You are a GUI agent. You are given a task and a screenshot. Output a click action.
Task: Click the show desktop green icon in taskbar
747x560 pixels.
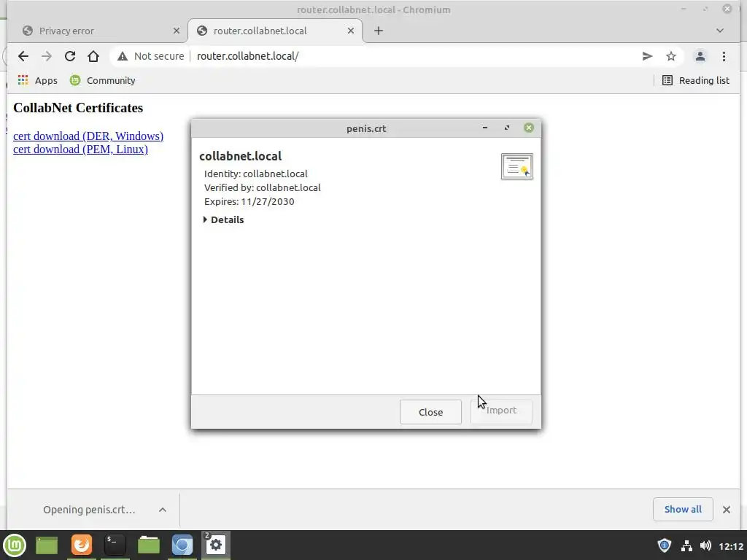coord(47,545)
